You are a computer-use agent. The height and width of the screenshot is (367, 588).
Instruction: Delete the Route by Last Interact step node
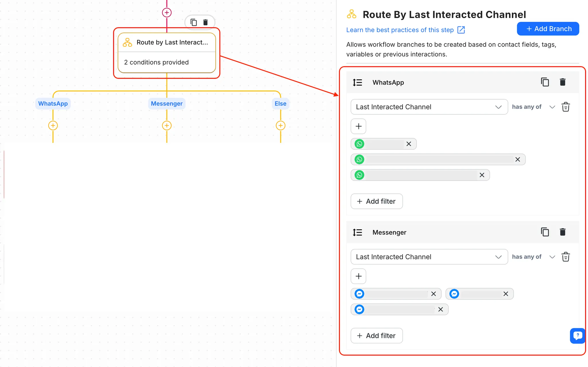pyautogui.click(x=206, y=22)
